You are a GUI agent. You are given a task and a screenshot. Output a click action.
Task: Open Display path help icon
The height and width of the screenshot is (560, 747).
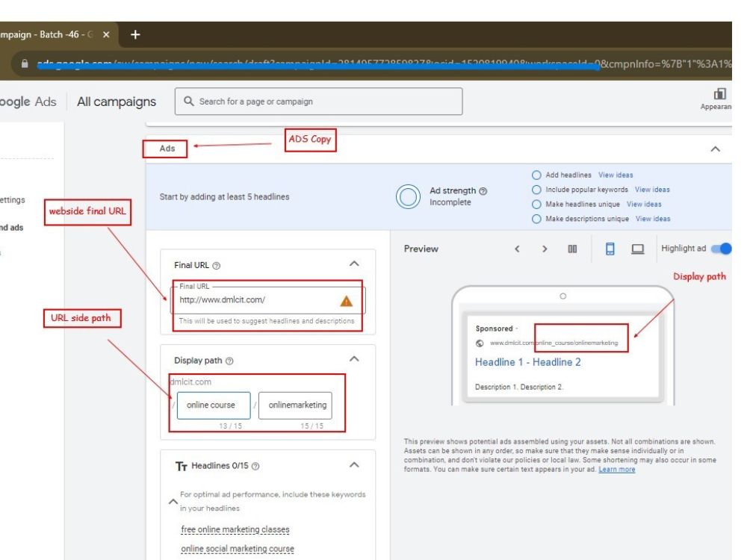[x=229, y=361]
